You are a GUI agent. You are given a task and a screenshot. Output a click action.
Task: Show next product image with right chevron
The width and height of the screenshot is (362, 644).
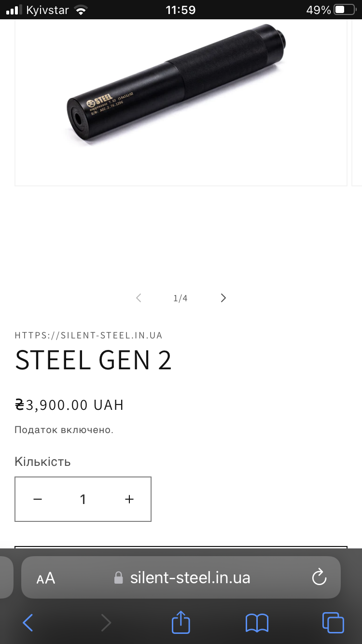[x=223, y=298]
